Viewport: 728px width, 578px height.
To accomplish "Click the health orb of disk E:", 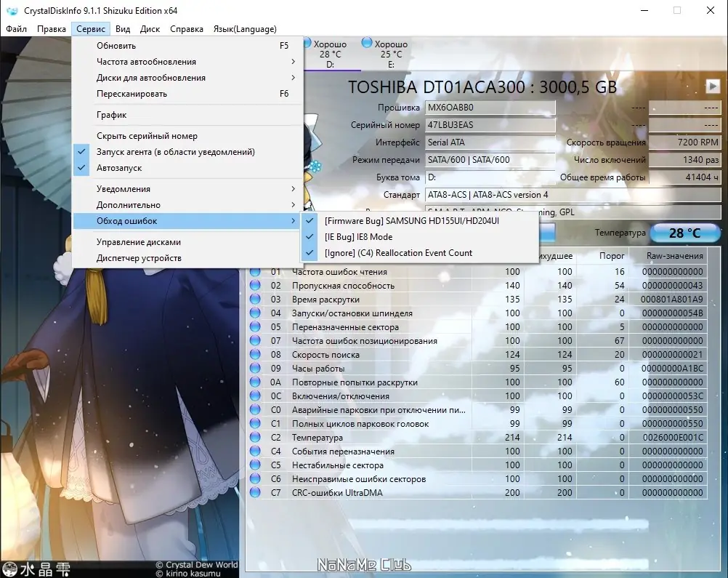I will [367, 43].
